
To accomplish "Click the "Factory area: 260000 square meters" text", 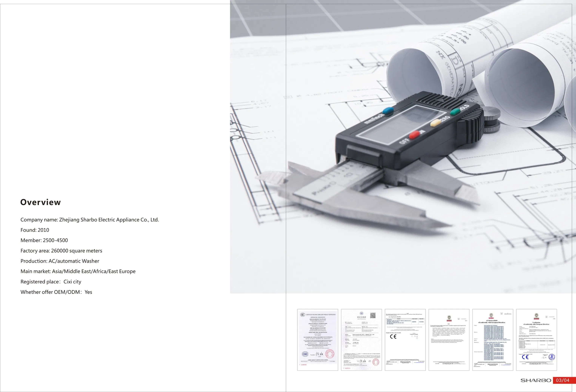I will click(x=61, y=251).
